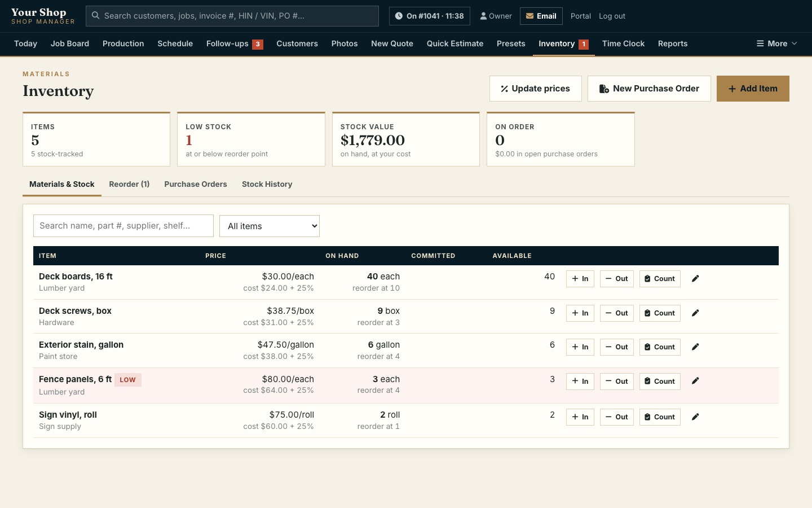The image size is (812, 508).
Task: Remove stock Out for Fence panels
Action: click(617, 382)
